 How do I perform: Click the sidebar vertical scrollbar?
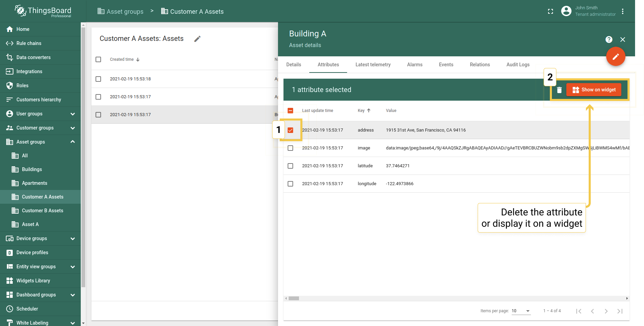tap(83, 157)
